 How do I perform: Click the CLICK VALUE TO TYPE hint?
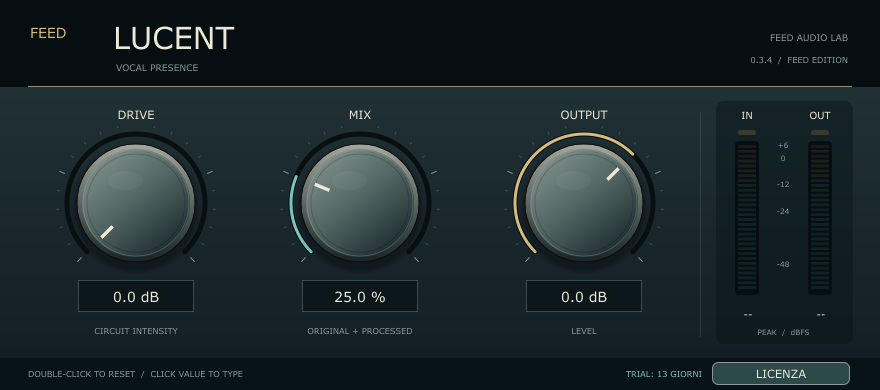click(196, 374)
